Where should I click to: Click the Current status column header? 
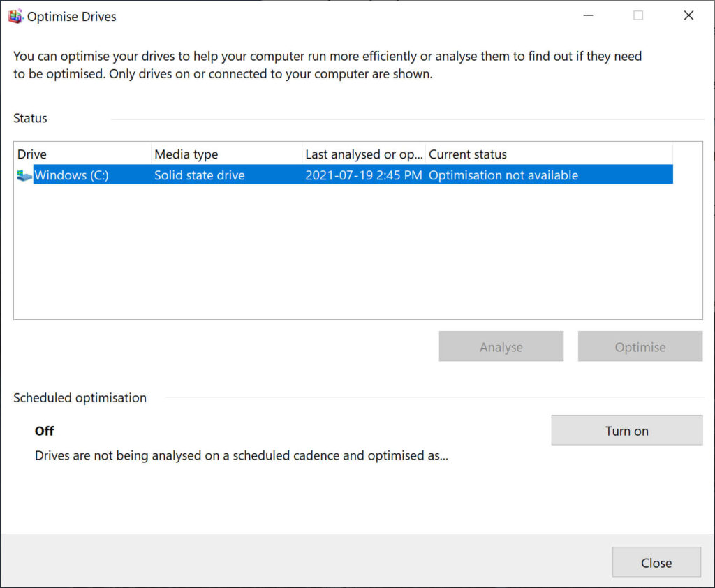pos(549,154)
